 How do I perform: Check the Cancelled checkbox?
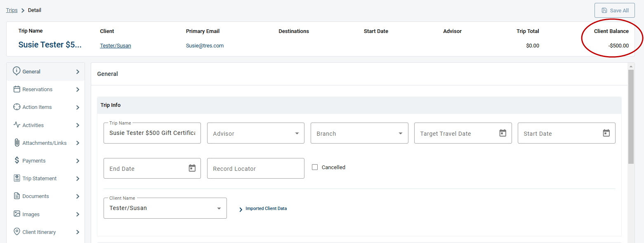[315, 167]
